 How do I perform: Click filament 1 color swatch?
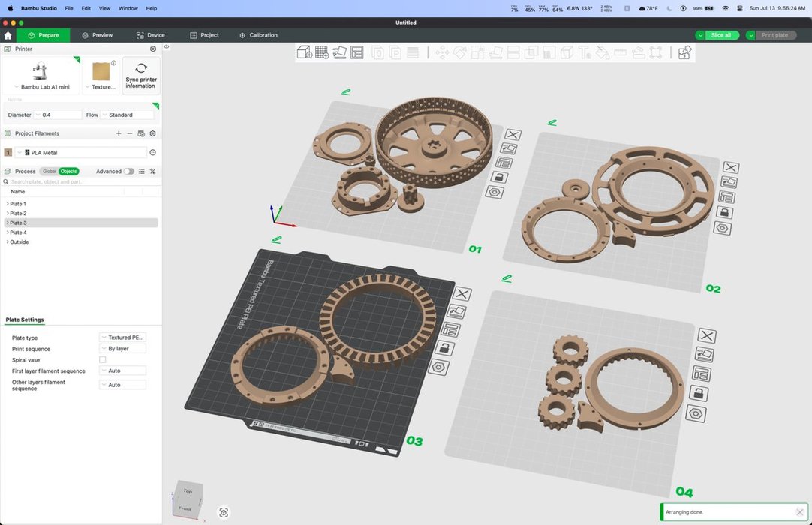point(8,152)
